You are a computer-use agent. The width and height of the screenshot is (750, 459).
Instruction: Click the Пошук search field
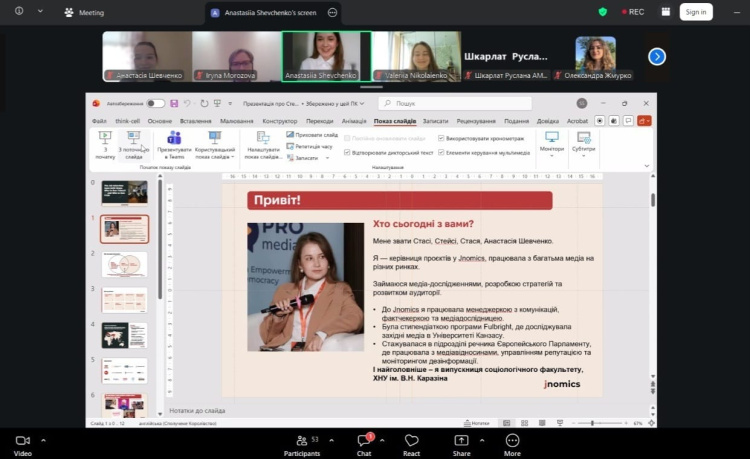point(455,103)
